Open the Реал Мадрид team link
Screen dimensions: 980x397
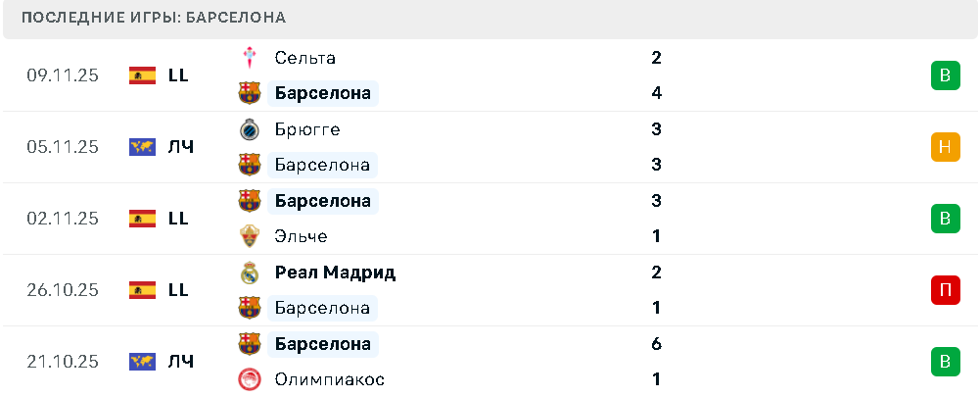pyautogui.click(x=335, y=273)
